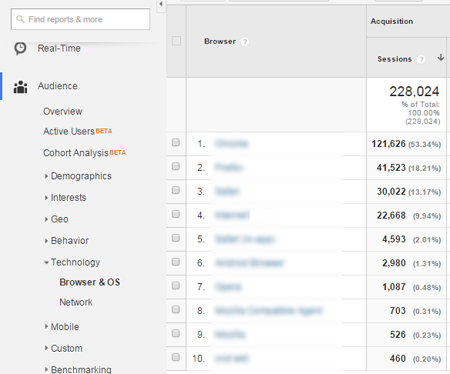Screen dimensions: 450x374
Task: Click the search magnifier icon
Action: 20,19
